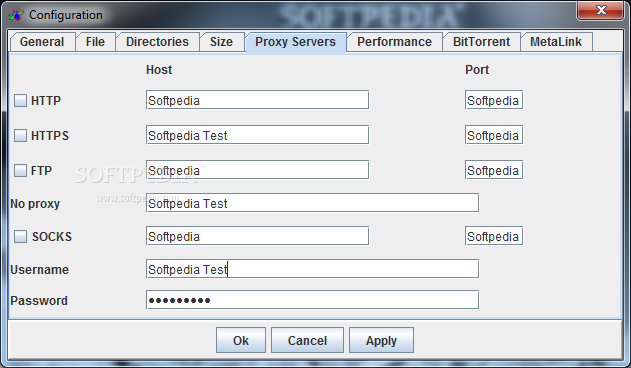
Task: Switch to the BitTorrent tab
Action: 481,42
